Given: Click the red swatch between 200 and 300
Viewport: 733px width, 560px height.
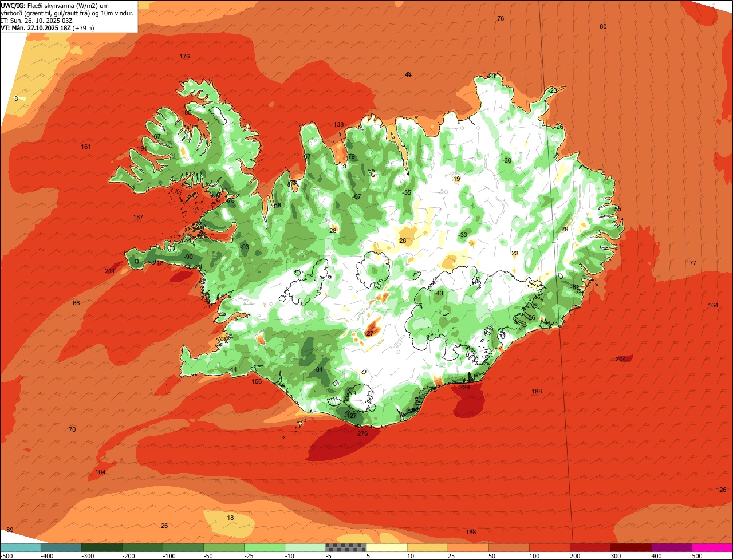Looking at the screenshot, I should click(x=589, y=547).
